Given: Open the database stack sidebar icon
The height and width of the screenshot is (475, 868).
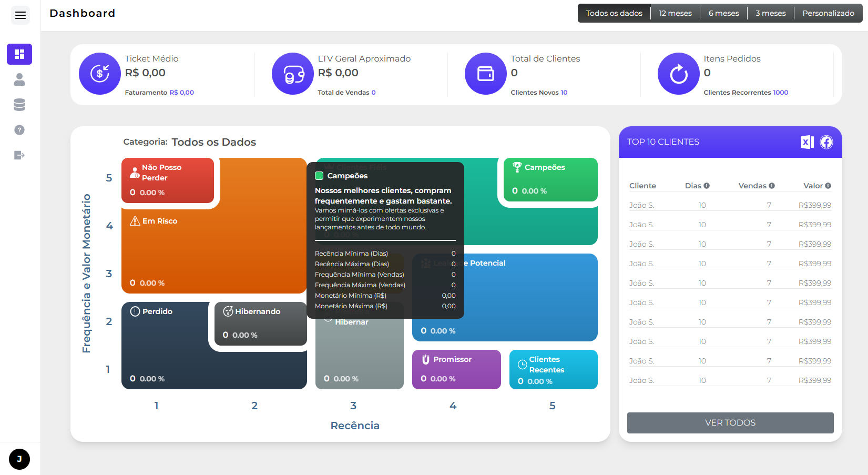Looking at the screenshot, I should point(19,105).
